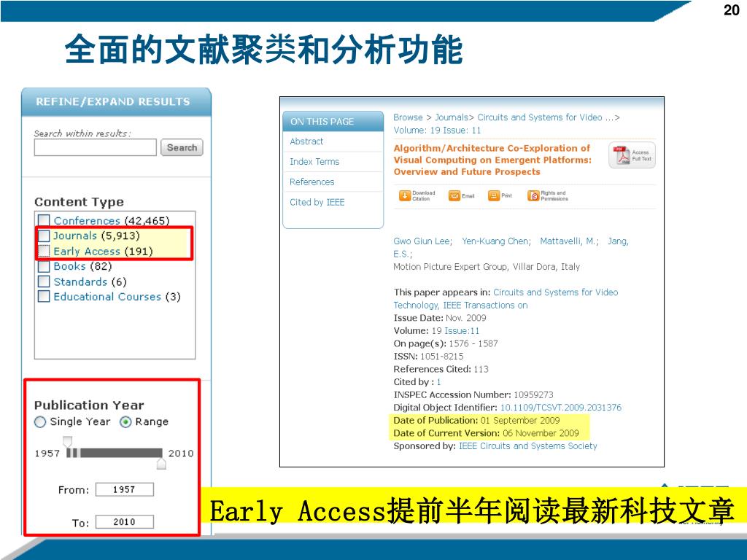
Task: Click the upper-bound handle of year slider
Action: coord(161,463)
